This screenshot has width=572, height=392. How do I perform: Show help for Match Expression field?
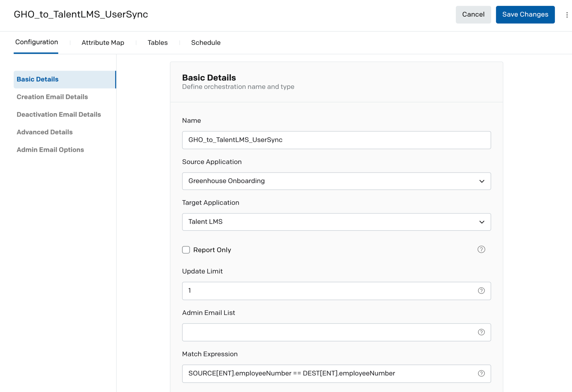pos(481,373)
